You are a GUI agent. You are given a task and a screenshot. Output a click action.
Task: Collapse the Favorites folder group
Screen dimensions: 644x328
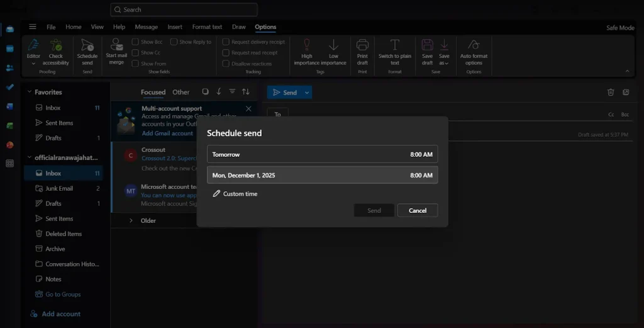tap(29, 92)
